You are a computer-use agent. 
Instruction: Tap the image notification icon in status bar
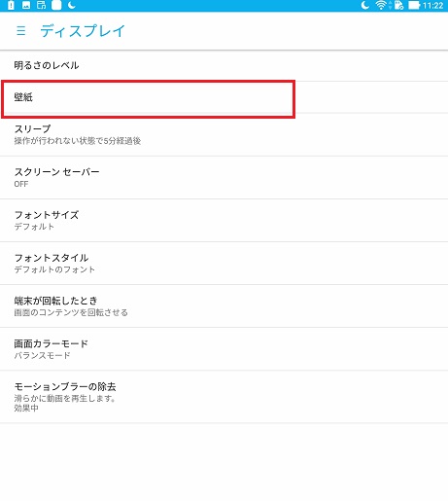pyautogui.click(x=26, y=5)
